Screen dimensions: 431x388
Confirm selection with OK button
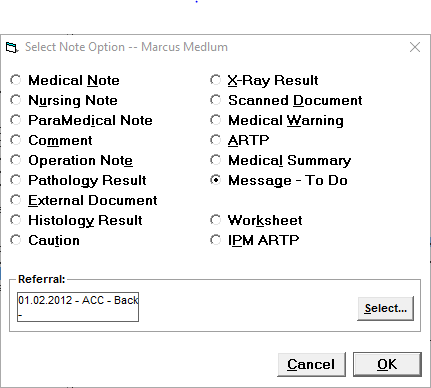[387, 364]
